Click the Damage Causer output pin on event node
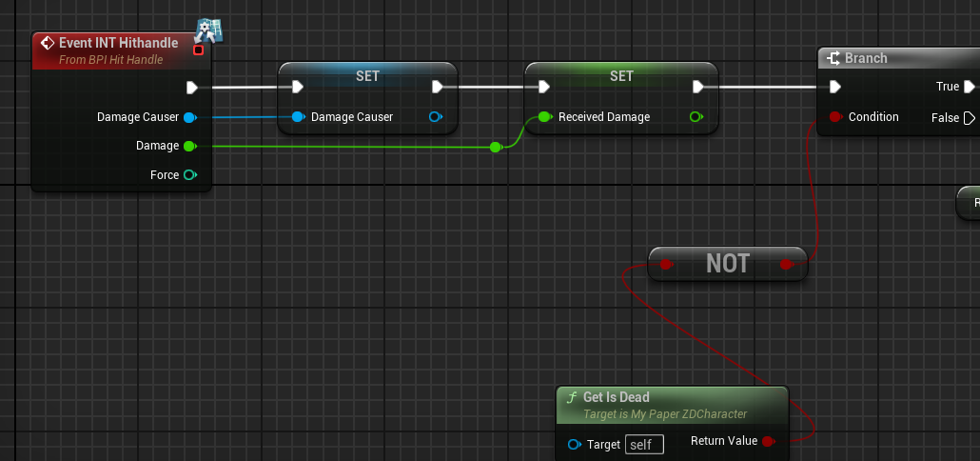This screenshot has height=461, width=980. click(190, 117)
